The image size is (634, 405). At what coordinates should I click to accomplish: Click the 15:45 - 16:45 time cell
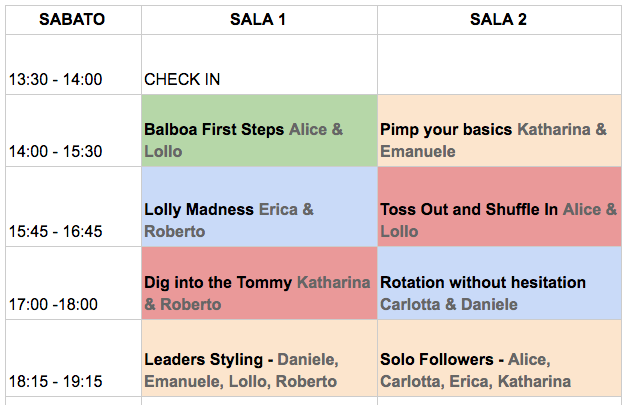74,207
